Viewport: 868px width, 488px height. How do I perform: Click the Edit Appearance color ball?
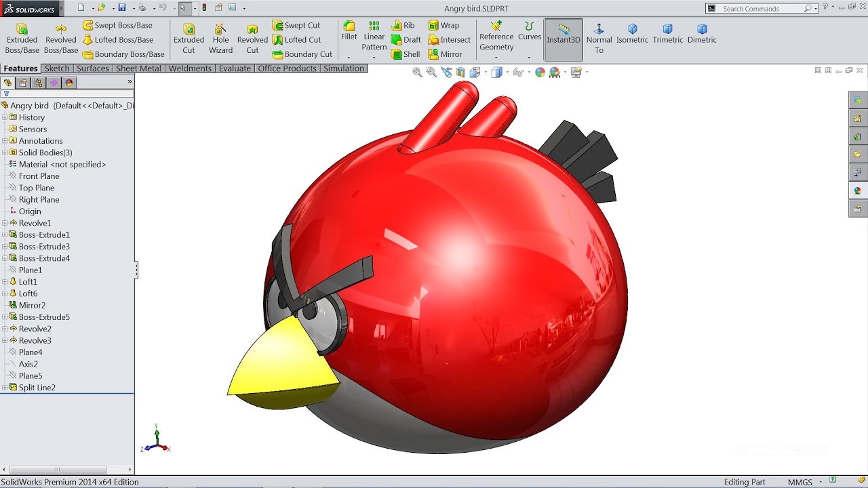(540, 72)
